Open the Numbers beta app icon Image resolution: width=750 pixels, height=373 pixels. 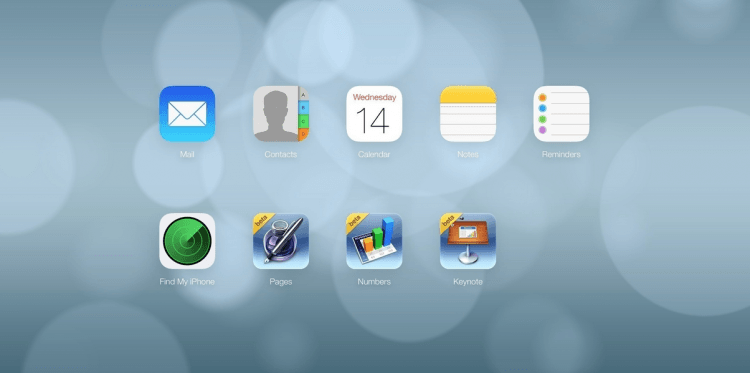tap(374, 241)
